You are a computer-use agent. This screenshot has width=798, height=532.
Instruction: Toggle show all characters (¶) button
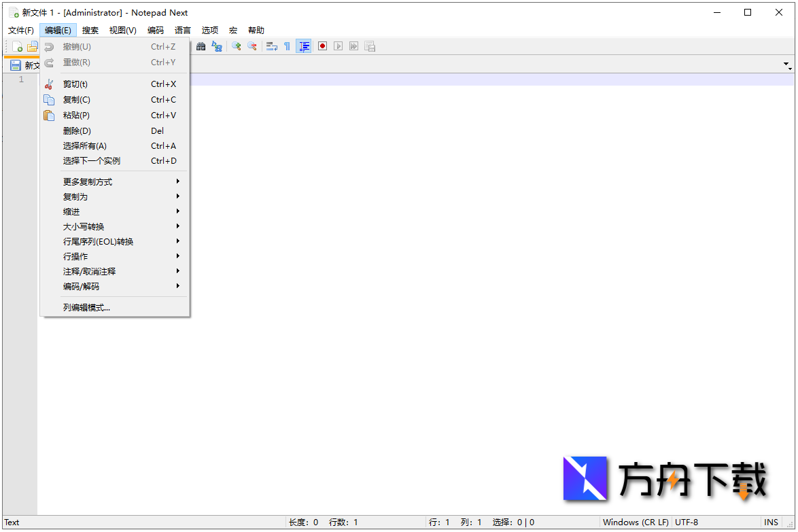click(x=287, y=46)
